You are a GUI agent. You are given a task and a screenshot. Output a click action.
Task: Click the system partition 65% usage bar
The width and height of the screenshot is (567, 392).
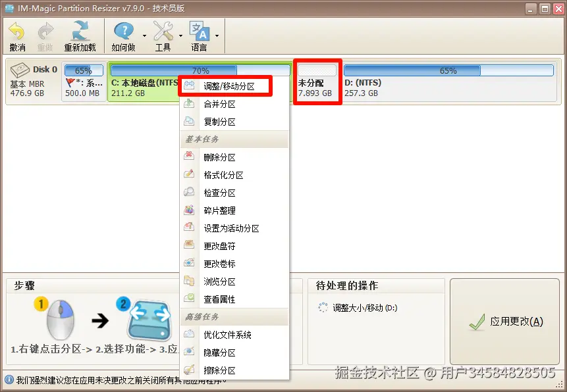tap(84, 70)
